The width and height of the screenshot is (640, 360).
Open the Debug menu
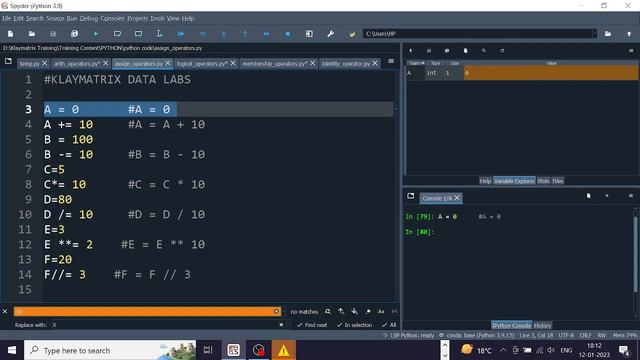coord(89,18)
